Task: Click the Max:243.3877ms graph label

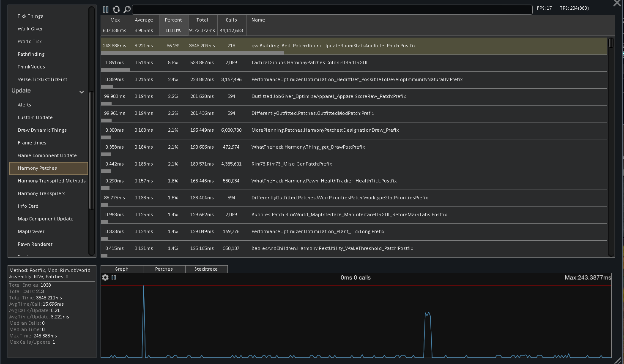Action: (588, 277)
